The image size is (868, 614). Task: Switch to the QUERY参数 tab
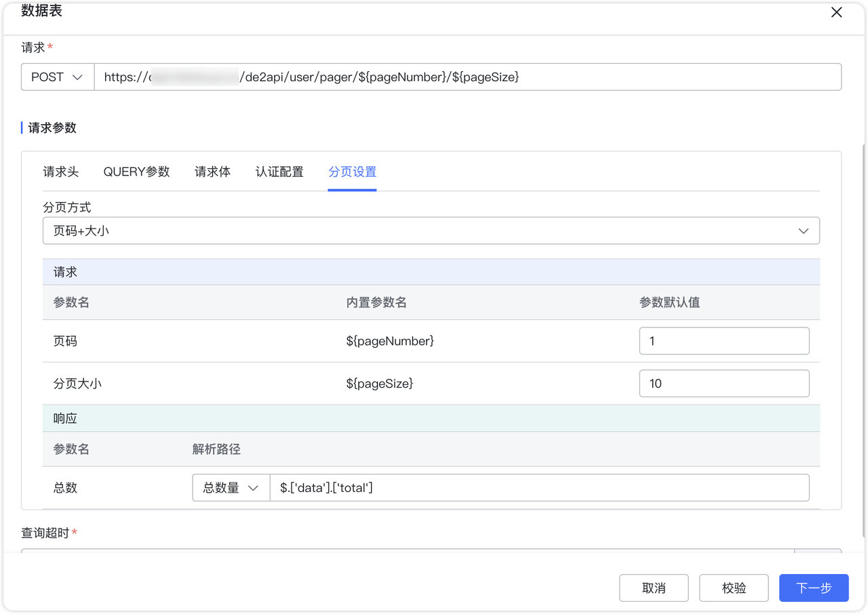point(136,172)
